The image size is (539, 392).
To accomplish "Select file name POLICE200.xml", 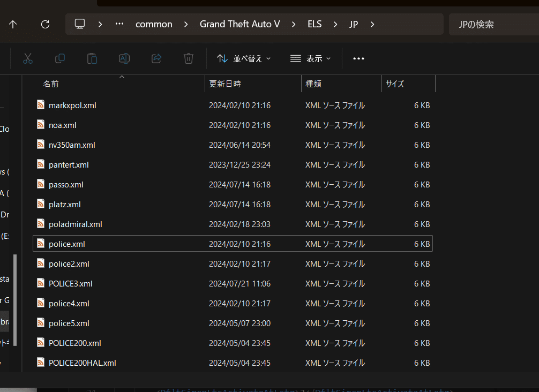I will click(x=74, y=343).
